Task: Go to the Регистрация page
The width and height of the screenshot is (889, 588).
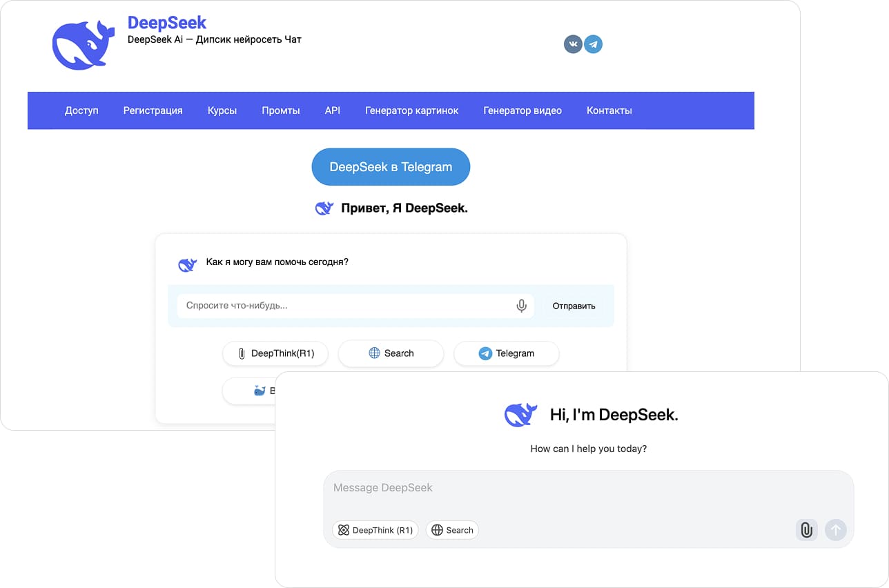Action: tap(153, 110)
